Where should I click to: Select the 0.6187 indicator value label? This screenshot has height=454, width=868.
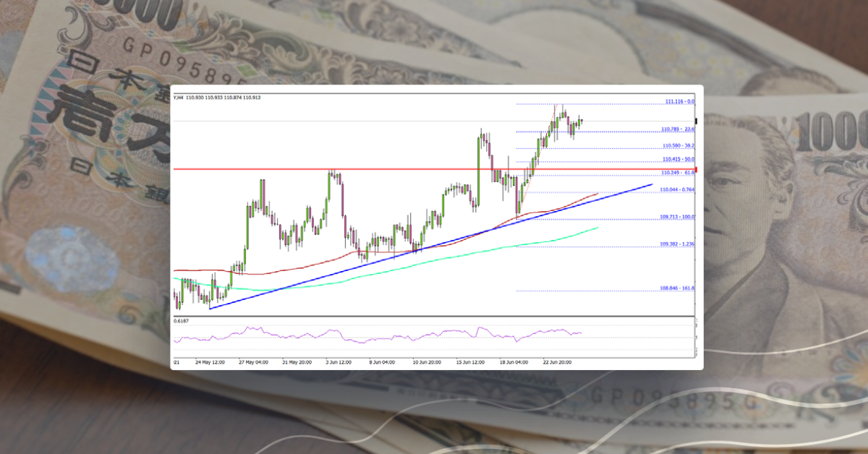coord(179,320)
